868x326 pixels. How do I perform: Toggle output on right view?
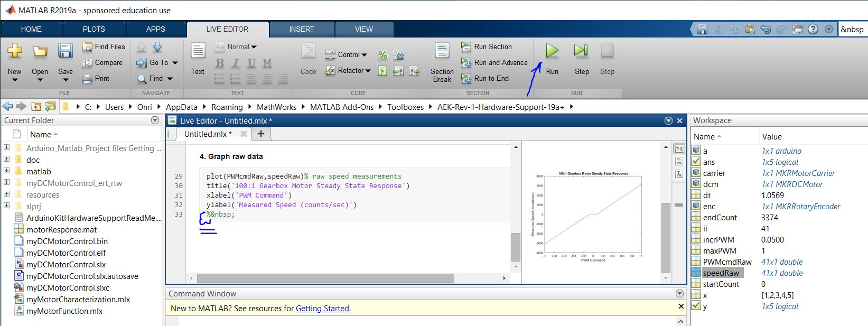pyautogui.click(x=679, y=149)
